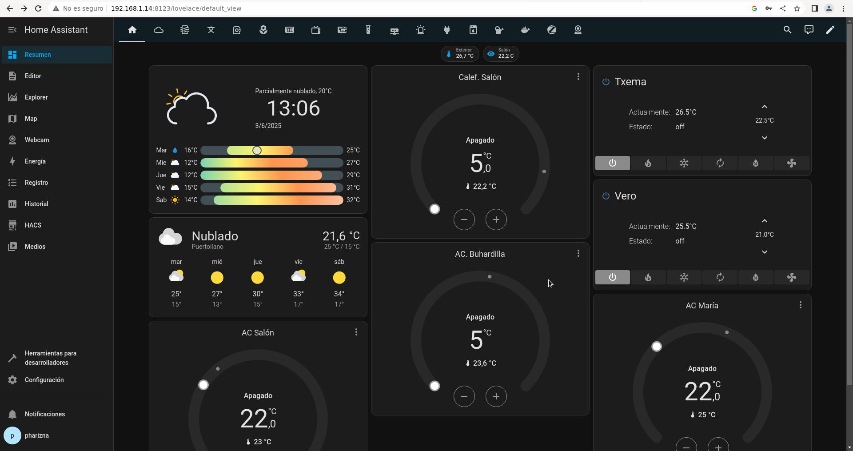Select off mode button for Vero

(x=613, y=277)
